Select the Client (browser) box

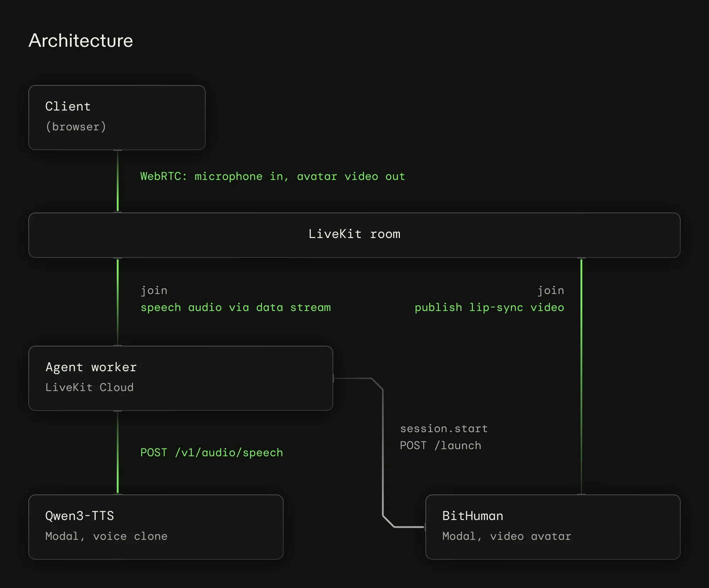coord(117,118)
